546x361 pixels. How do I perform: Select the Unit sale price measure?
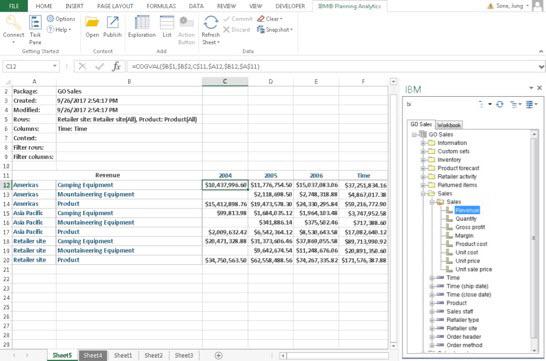tap(474, 269)
